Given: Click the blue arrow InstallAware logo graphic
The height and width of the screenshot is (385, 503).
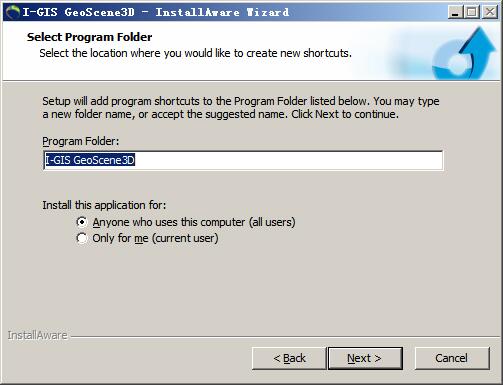Looking at the screenshot, I should pos(464,53).
